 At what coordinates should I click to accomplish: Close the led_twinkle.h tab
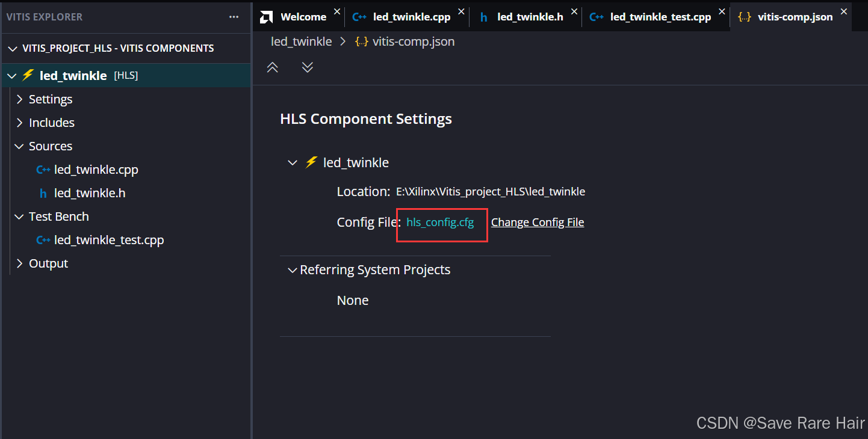574,11
